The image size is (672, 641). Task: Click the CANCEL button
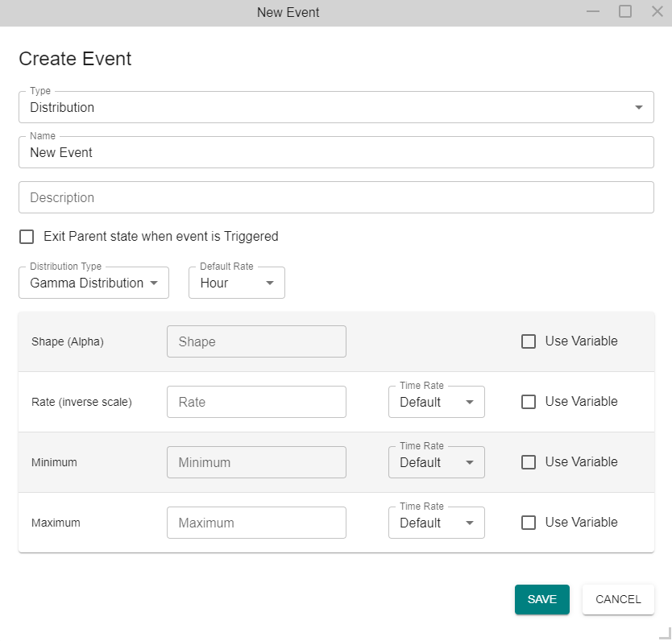618,599
